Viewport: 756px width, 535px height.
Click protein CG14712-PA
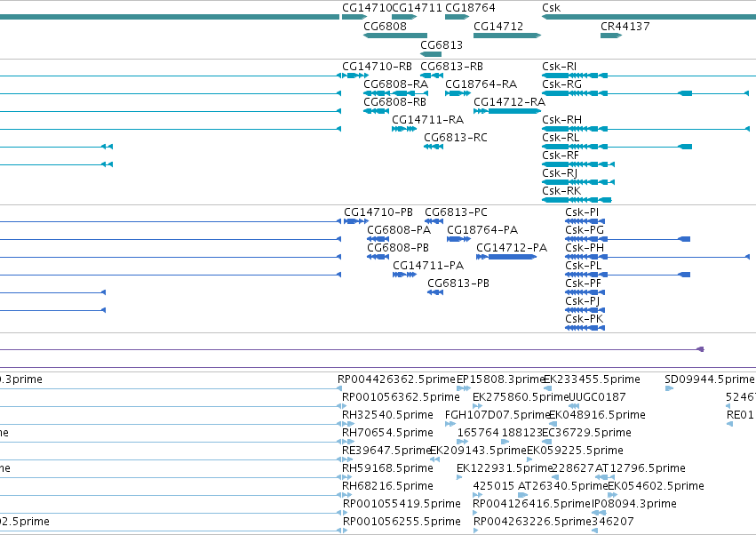(x=512, y=248)
